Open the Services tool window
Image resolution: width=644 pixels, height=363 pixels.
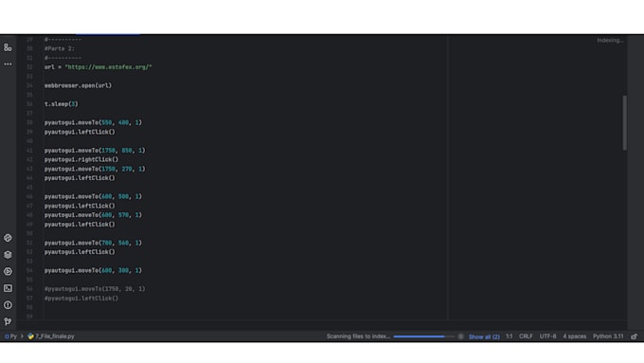pos(8,271)
